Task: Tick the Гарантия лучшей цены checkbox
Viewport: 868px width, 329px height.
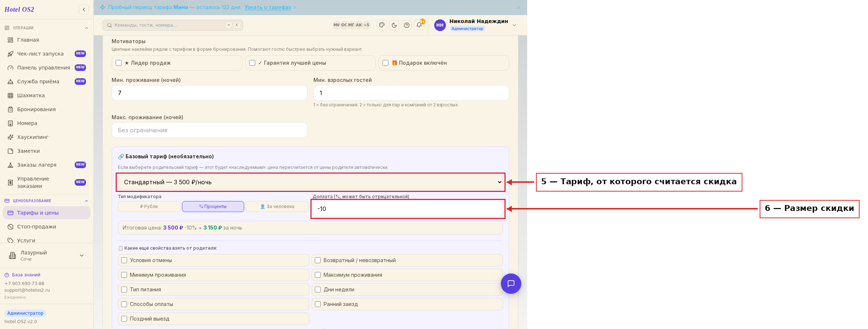Action: coord(252,63)
